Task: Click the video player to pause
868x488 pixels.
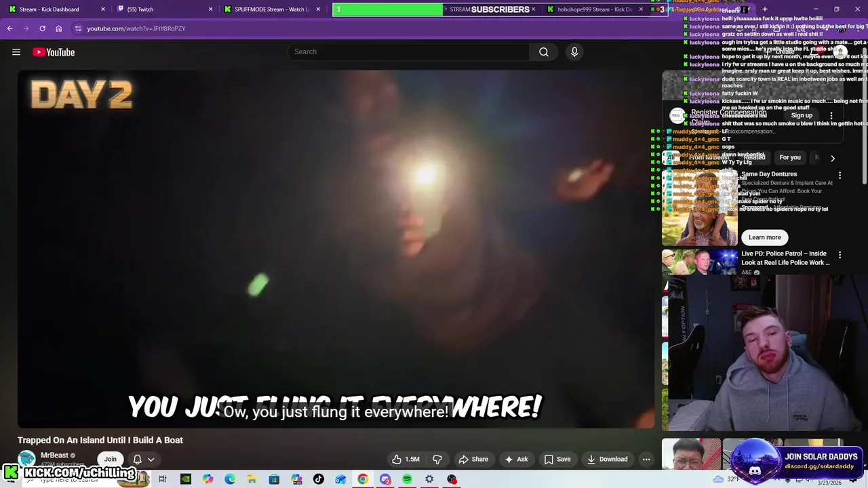Action: point(336,249)
